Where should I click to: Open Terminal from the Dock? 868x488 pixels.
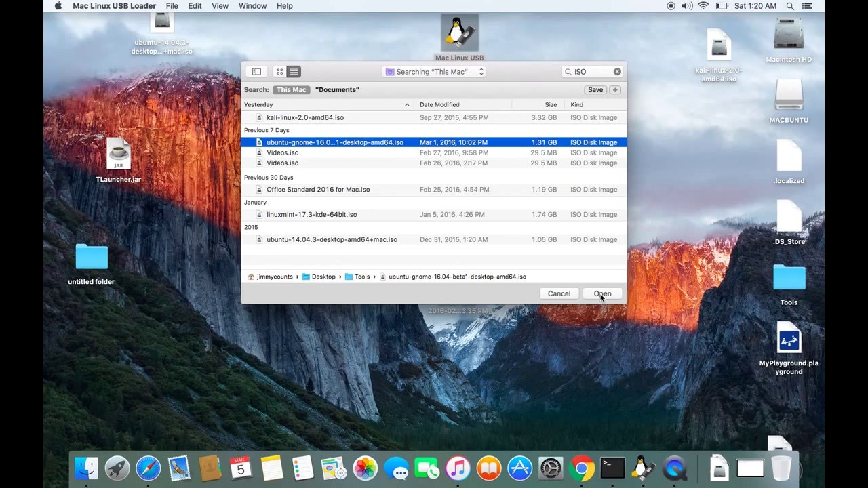pyautogui.click(x=613, y=468)
